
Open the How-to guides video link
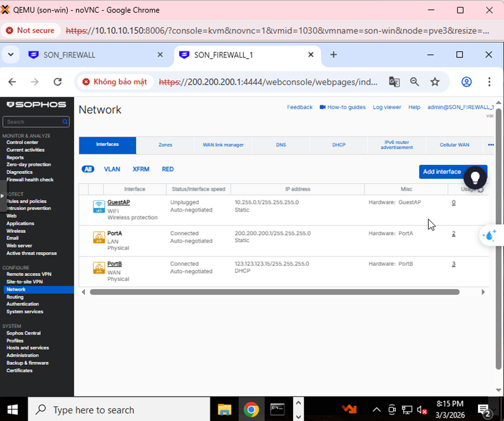342,107
